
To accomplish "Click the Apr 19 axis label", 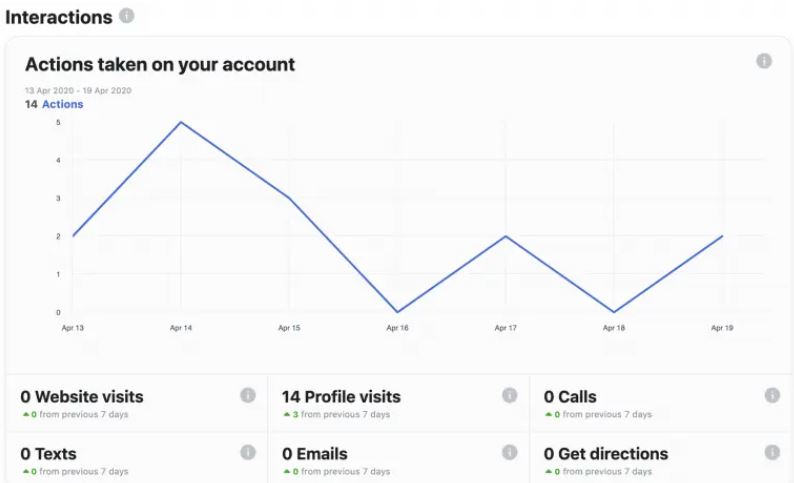I will (x=722, y=328).
